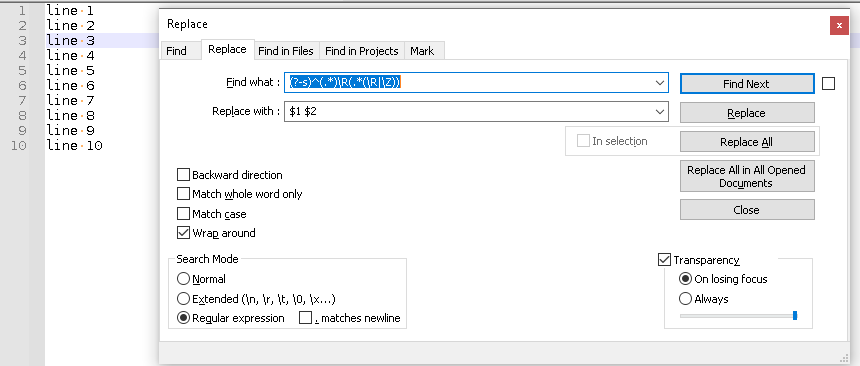
Task: Disable the Transparency checkbox
Action: coord(664,260)
